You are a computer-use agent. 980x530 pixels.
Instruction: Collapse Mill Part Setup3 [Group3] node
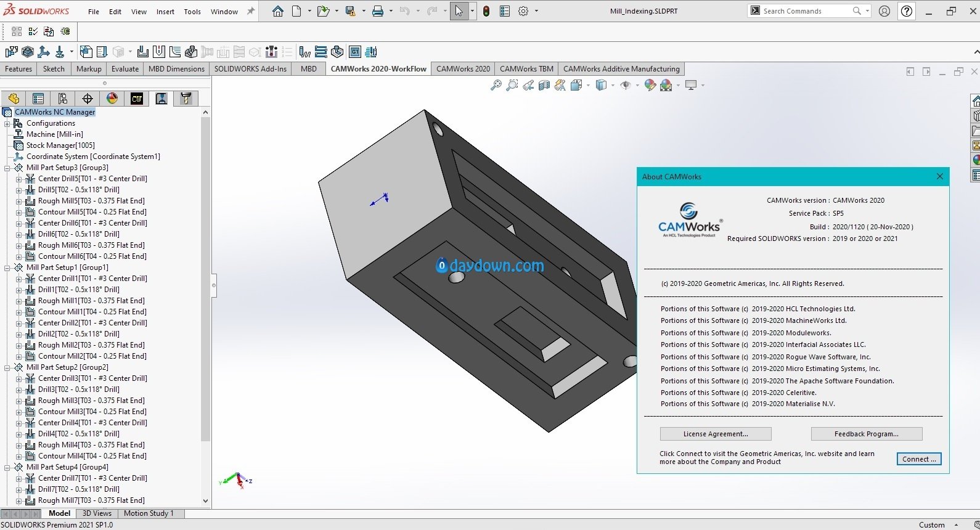coord(7,168)
